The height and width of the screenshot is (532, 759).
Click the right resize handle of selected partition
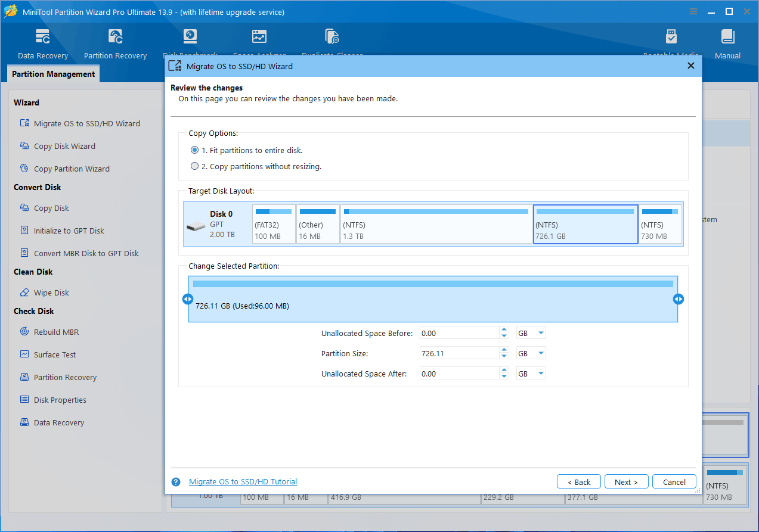click(x=679, y=299)
